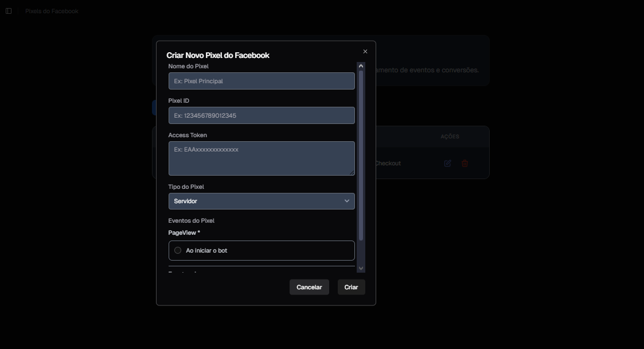
Task: Click the red trash delete icon
Action: pos(465,163)
